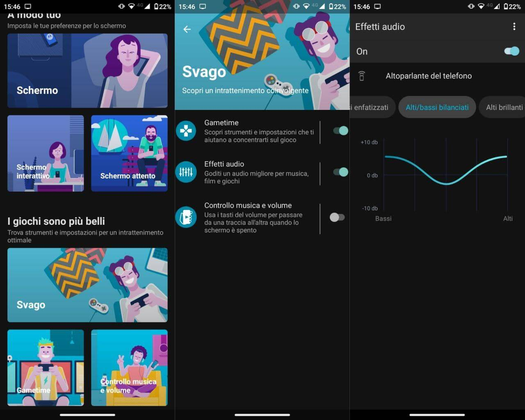This screenshot has width=525, height=420.
Task: Tap the home gesture bar on left screen
Action: coord(87,415)
